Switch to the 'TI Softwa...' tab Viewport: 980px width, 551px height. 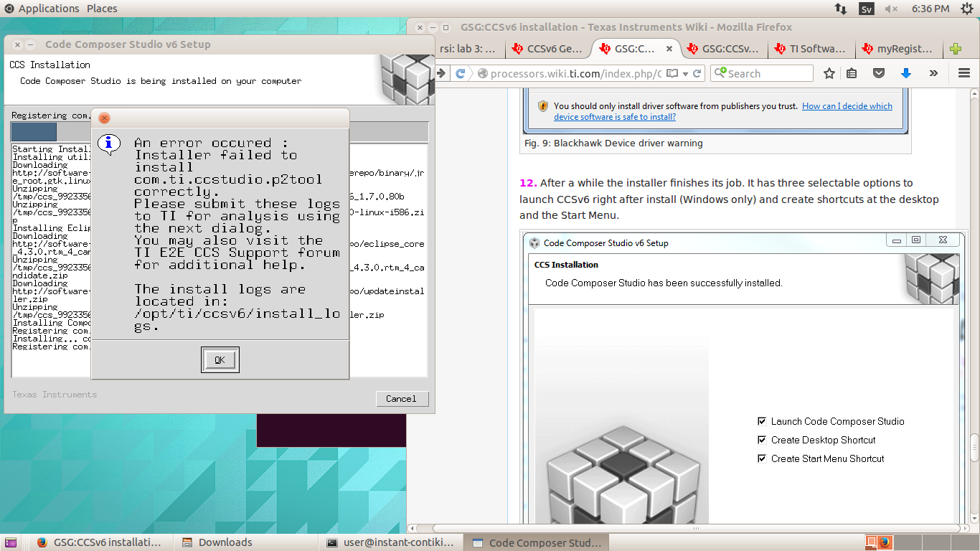pos(811,50)
